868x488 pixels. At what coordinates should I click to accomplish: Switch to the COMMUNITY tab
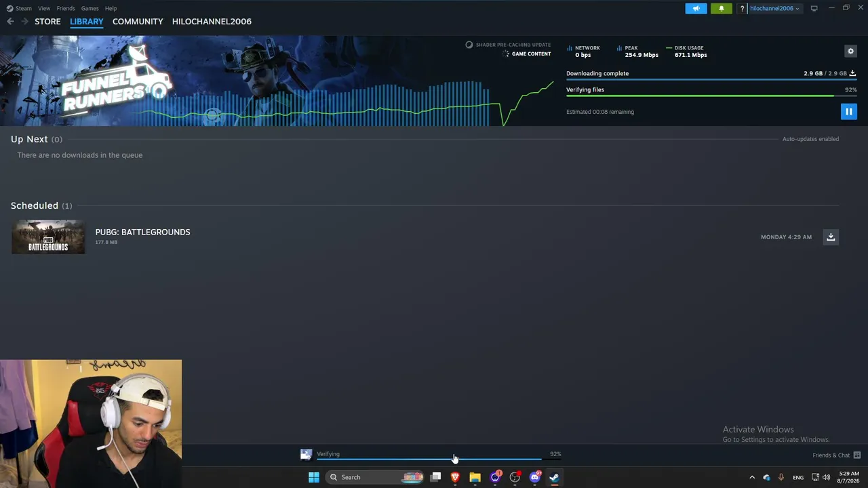138,22
